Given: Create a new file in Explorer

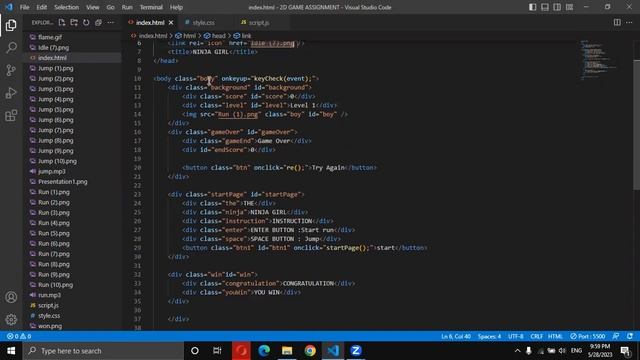Looking at the screenshot, I should click(x=62, y=22).
